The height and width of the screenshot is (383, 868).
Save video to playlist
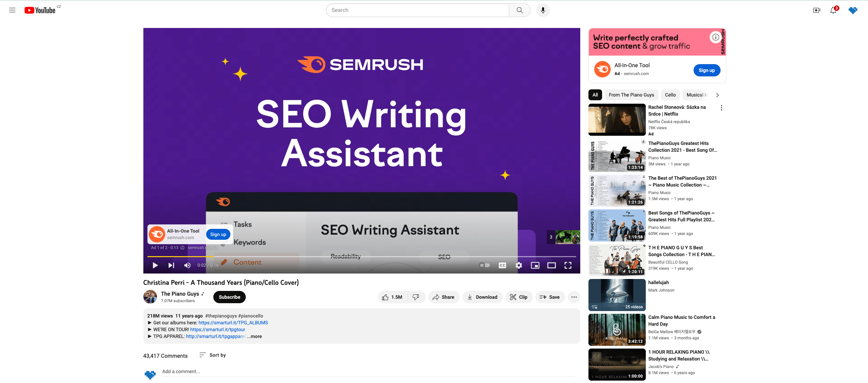point(550,297)
